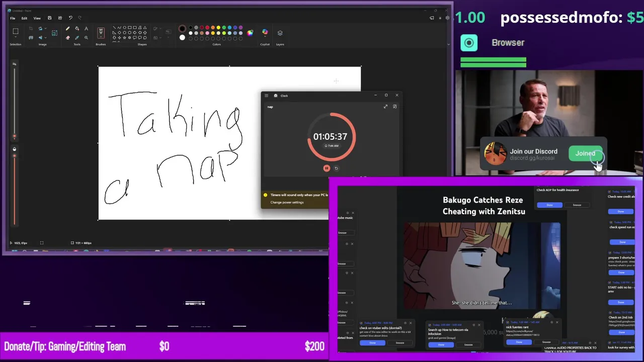Click the Rotate icon in Image group

40,29
